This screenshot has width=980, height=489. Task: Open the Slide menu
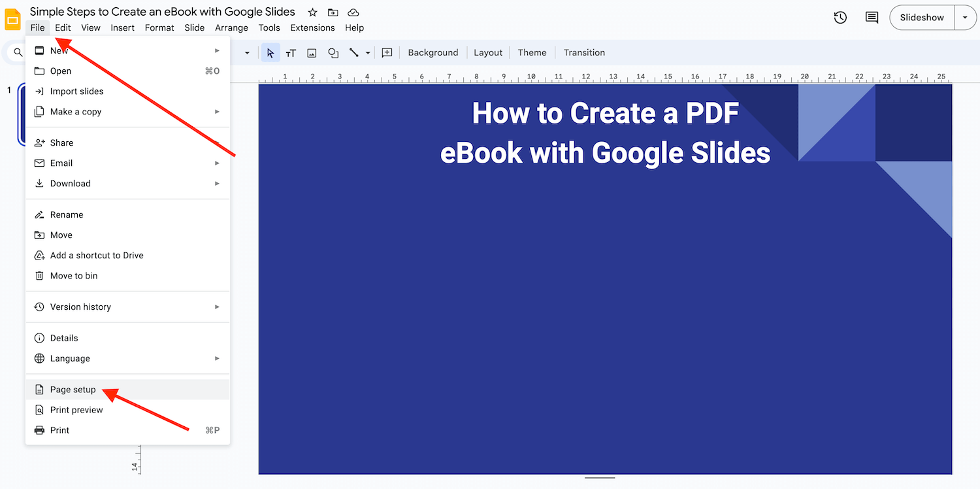pos(195,27)
